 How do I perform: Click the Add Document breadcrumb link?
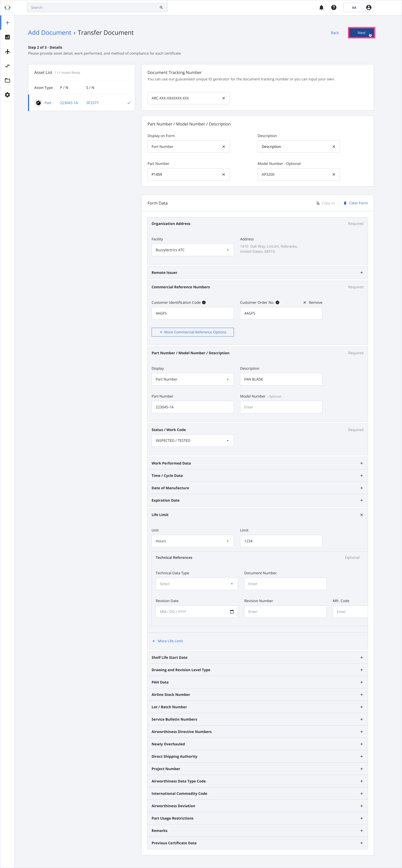click(x=50, y=33)
